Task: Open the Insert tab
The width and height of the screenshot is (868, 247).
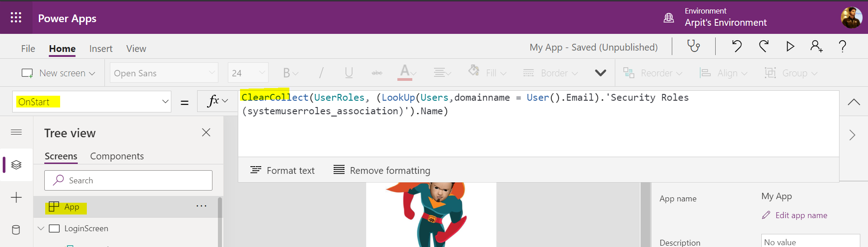Action: (x=101, y=48)
